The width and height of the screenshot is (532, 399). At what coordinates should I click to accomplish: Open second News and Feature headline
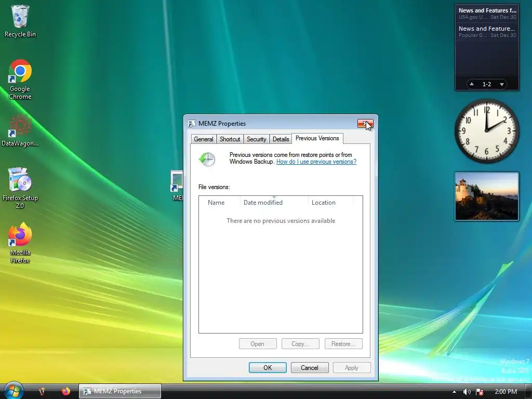(x=487, y=32)
